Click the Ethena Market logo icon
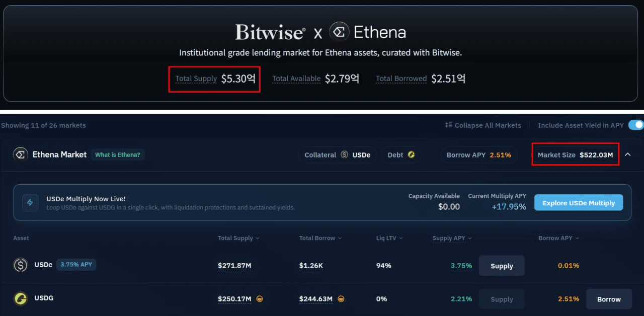Image resolution: width=644 pixels, height=316 pixels. [20, 154]
